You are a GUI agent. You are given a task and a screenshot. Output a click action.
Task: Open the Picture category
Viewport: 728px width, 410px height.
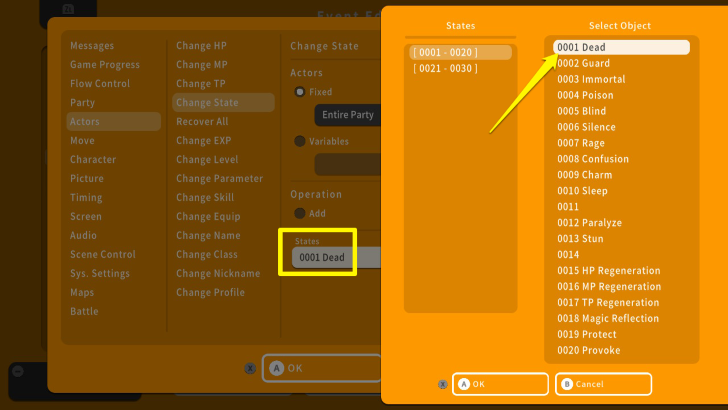pyautogui.click(x=87, y=178)
